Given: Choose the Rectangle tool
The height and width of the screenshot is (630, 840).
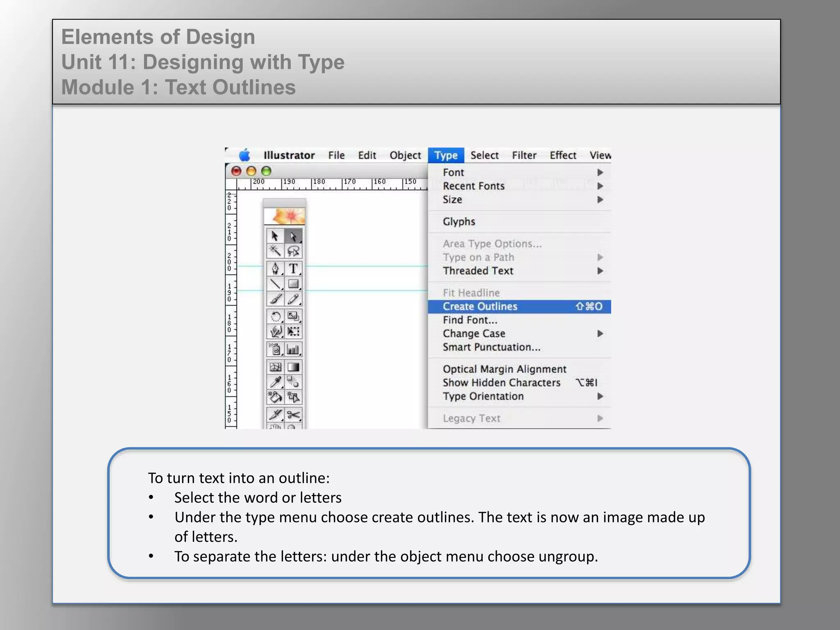Looking at the screenshot, I should tap(293, 284).
